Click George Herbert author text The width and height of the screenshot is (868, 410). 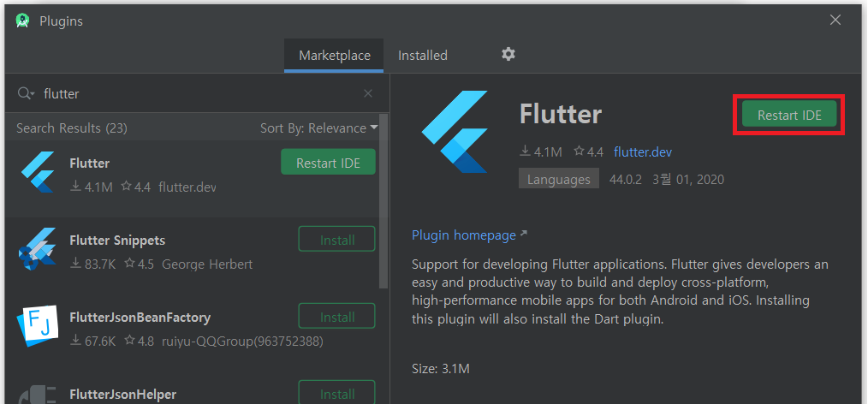pos(207,264)
